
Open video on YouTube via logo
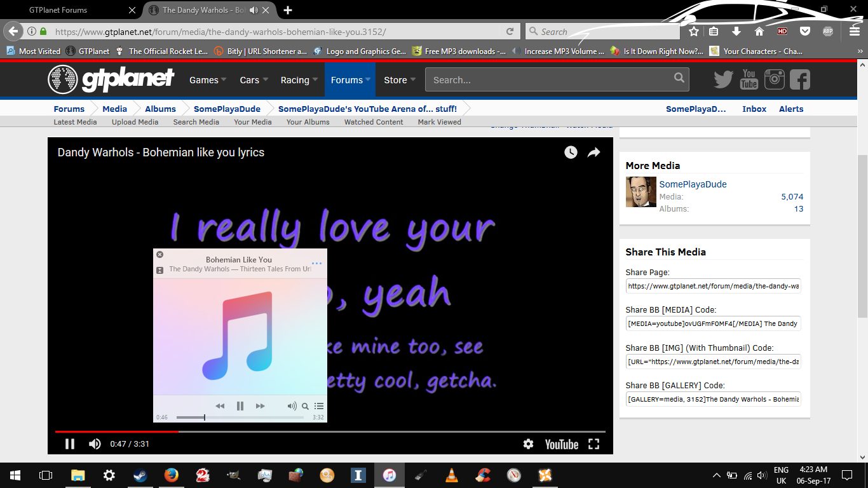(562, 444)
